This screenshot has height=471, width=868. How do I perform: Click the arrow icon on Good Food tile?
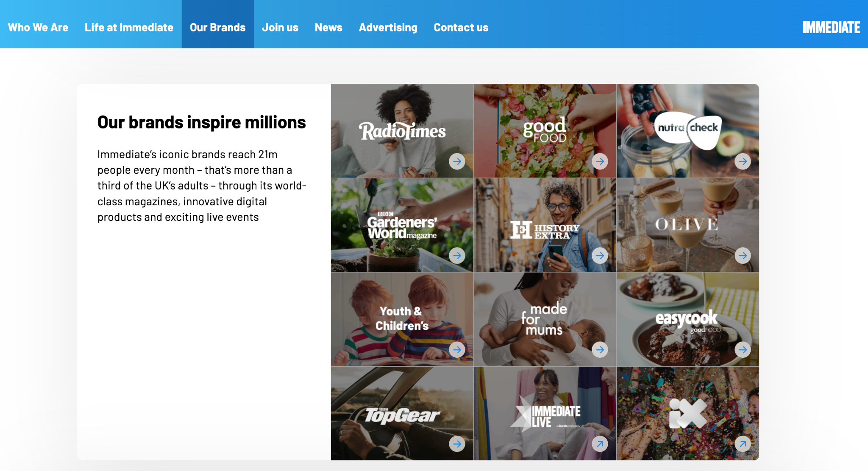(x=600, y=162)
